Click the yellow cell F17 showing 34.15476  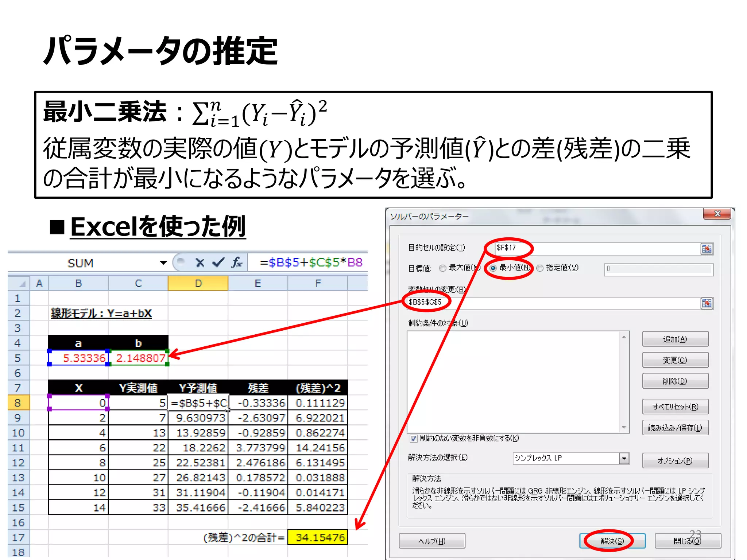tap(318, 537)
